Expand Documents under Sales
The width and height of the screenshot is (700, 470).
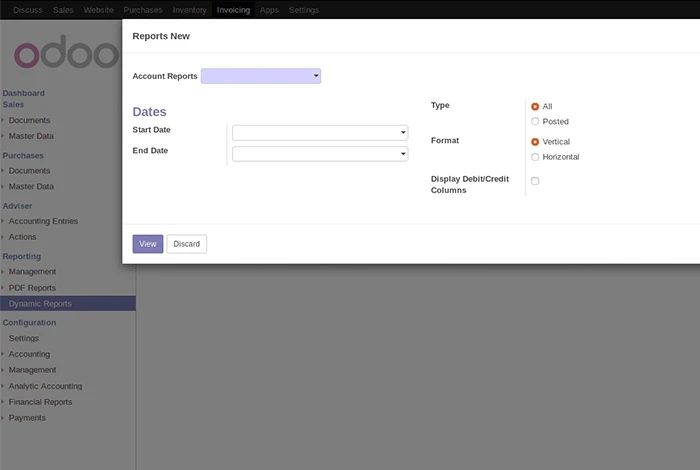click(29, 121)
